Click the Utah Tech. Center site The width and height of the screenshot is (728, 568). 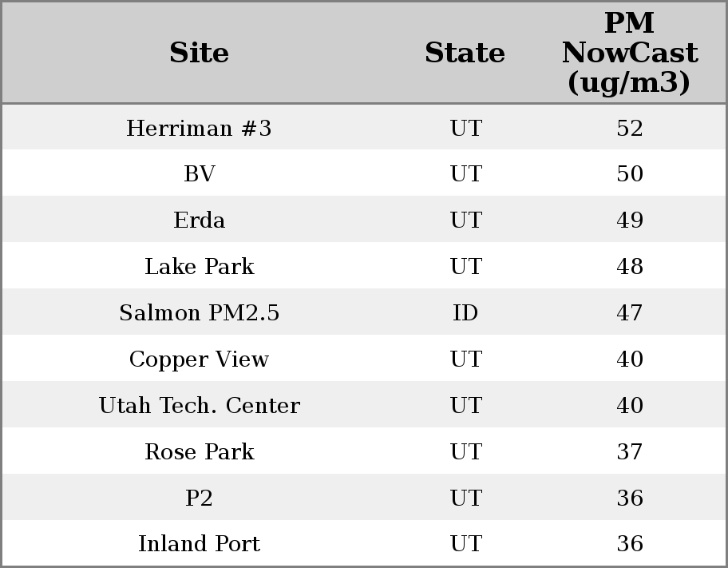pyautogui.click(x=199, y=405)
